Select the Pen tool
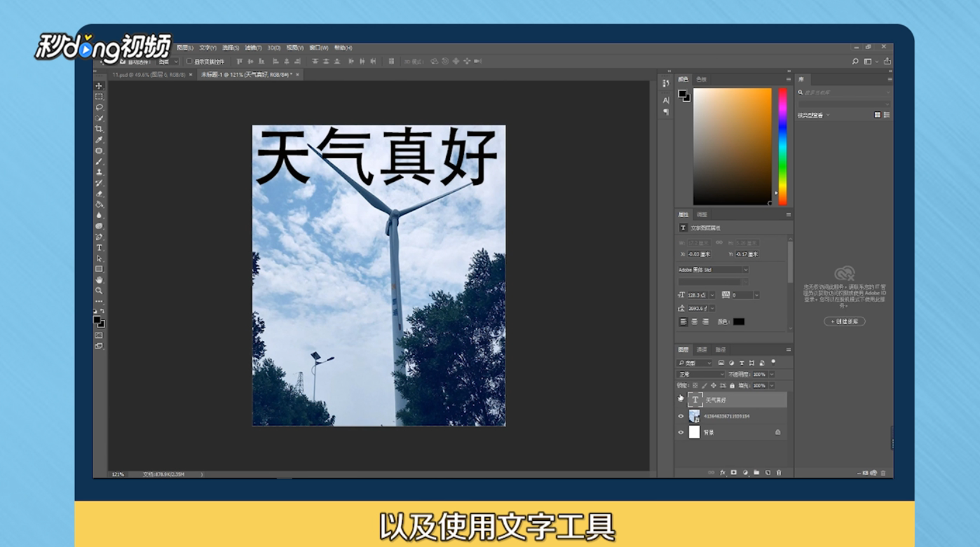 point(99,237)
